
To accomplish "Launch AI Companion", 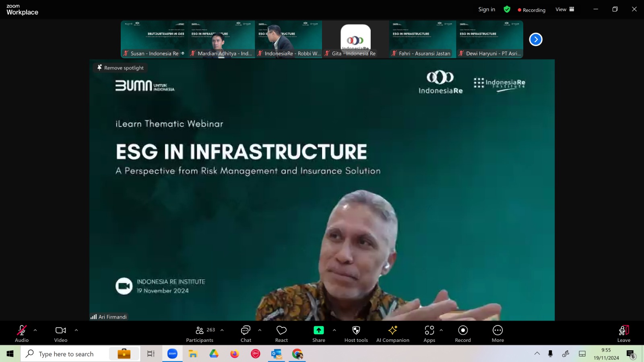I will click(393, 333).
